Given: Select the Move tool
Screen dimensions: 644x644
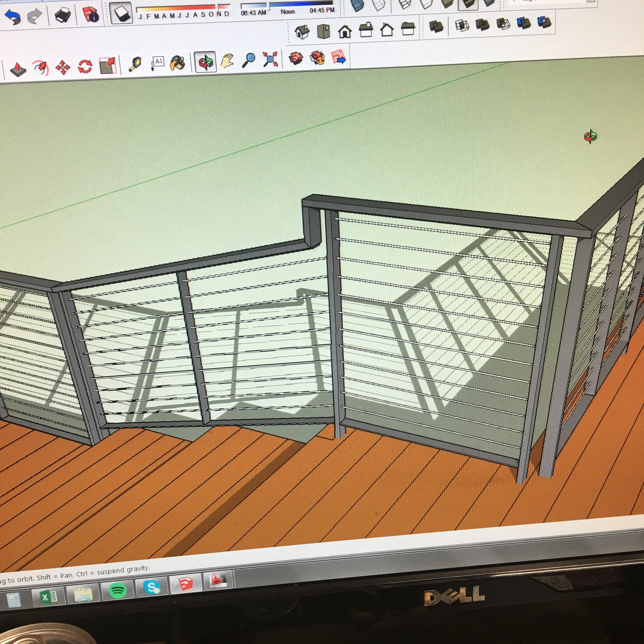Looking at the screenshot, I should coord(63,67).
